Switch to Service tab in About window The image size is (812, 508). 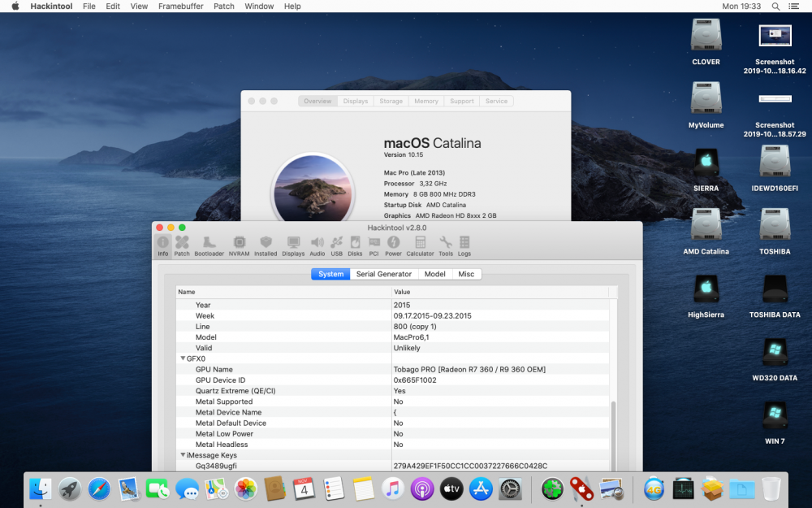click(497, 101)
